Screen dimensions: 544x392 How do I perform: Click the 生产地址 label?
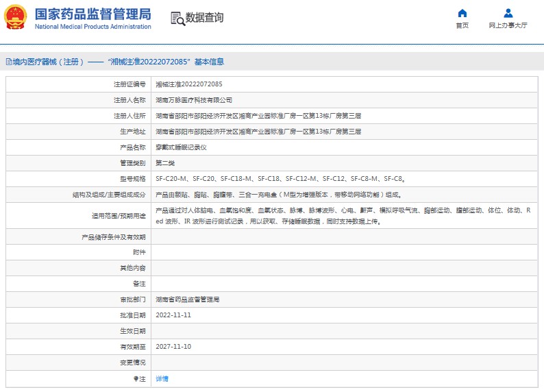coord(133,132)
